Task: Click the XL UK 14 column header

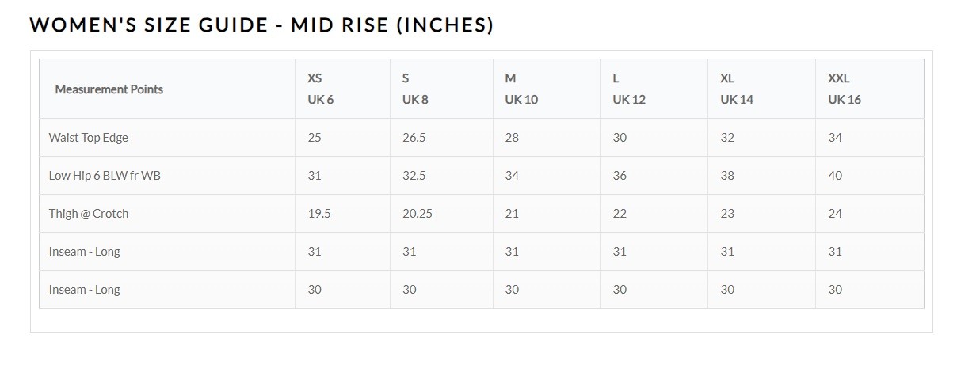Action: tap(736, 89)
